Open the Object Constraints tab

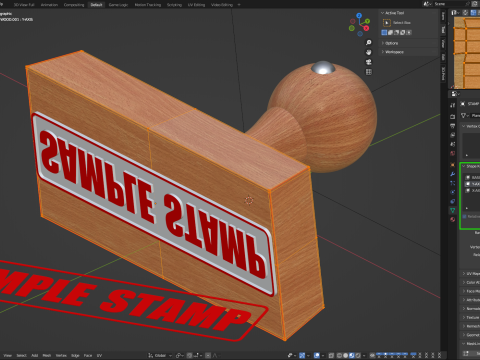click(x=452, y=201)
